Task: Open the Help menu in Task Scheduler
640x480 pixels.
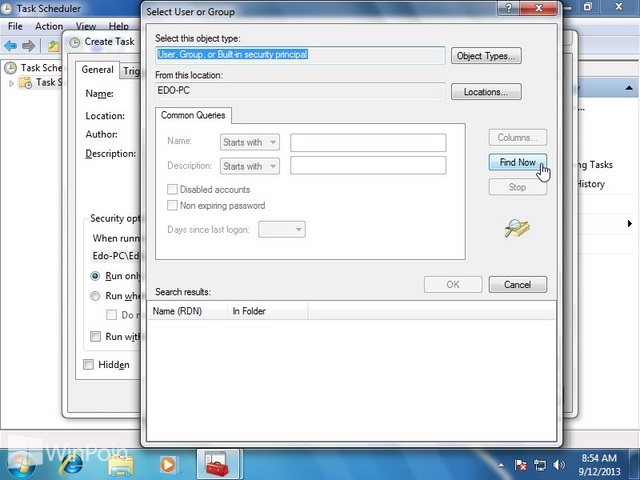Action: 118,26
